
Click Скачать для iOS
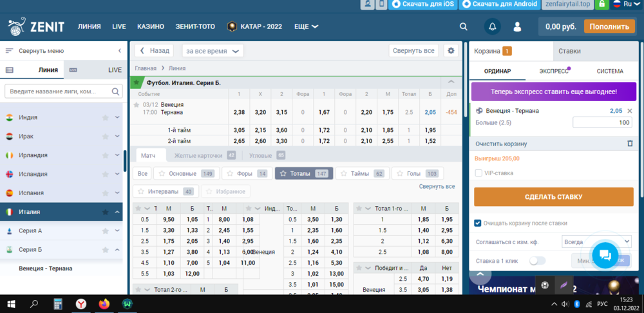tap(423, 4)
